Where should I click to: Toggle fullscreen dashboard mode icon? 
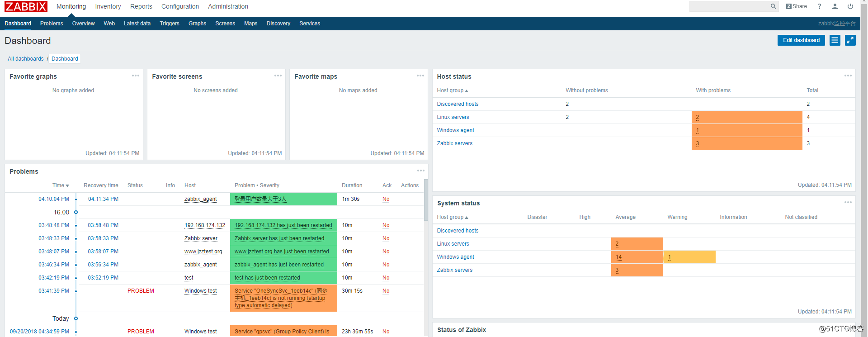click(x=850, y=40)
